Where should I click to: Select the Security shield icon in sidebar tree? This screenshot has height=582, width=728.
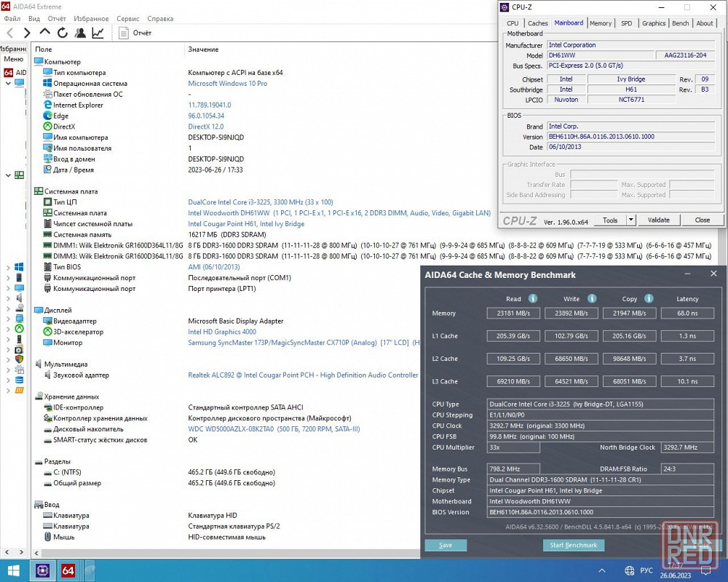coord(19,359)
